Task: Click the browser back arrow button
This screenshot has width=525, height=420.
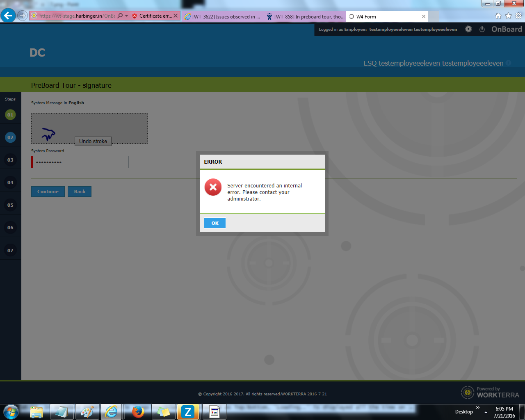Action: pyautogui.click(x=8, y=16)
